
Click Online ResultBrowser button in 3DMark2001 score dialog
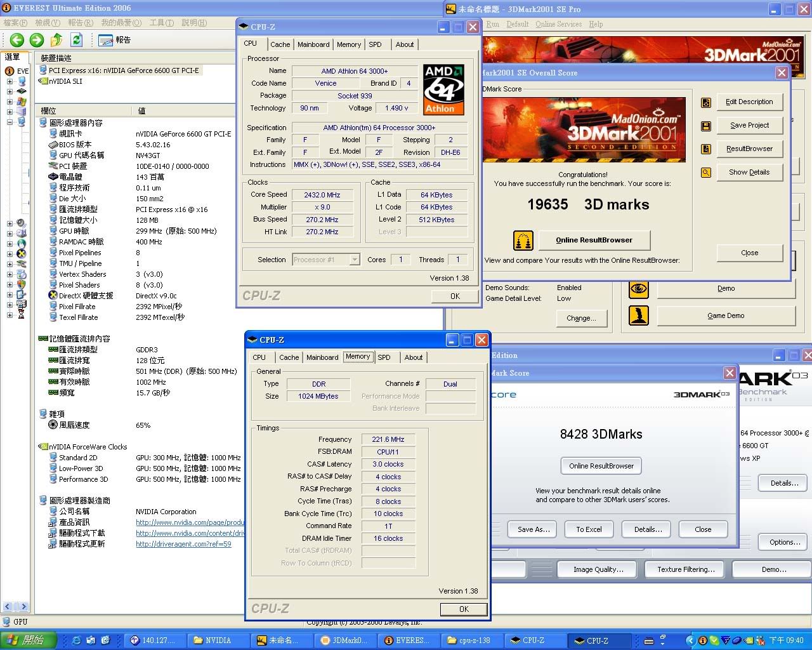coord(594,241)
